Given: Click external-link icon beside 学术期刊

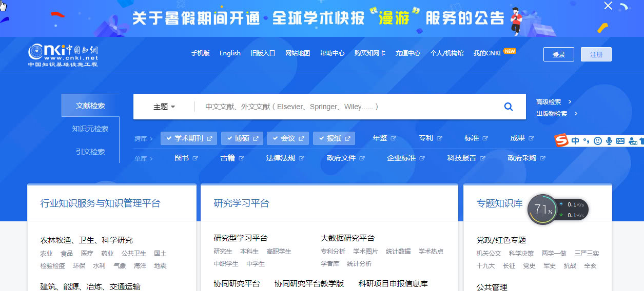Looking at the screenshot, I should tap(209, 138).
